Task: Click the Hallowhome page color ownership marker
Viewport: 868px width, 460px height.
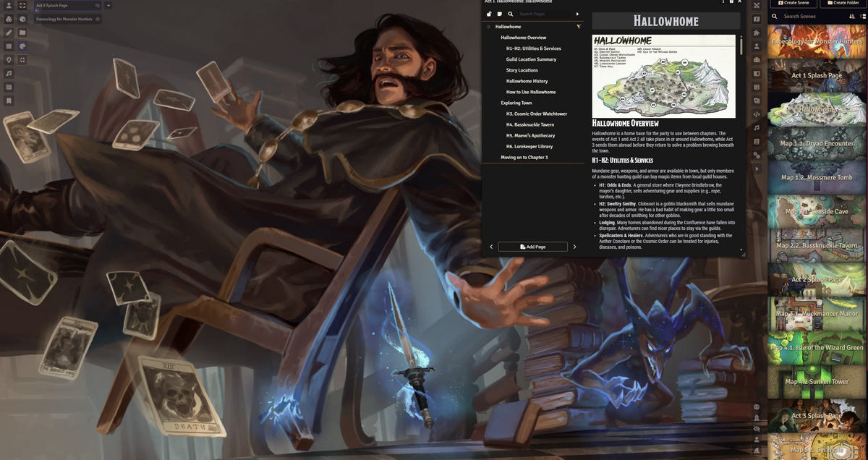Action: pyautogui.click(x=578, y=27)
